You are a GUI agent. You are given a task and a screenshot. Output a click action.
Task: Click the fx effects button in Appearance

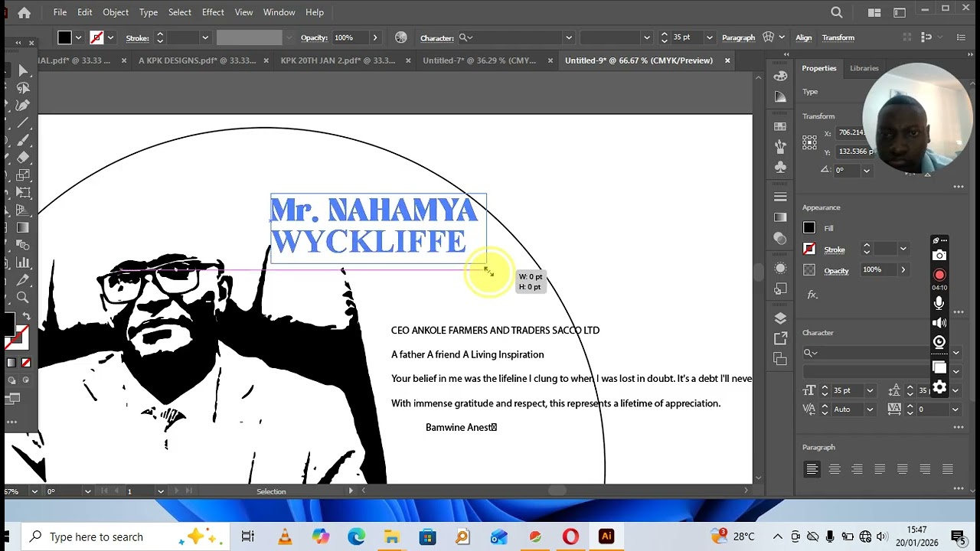[x=812, y=295]
